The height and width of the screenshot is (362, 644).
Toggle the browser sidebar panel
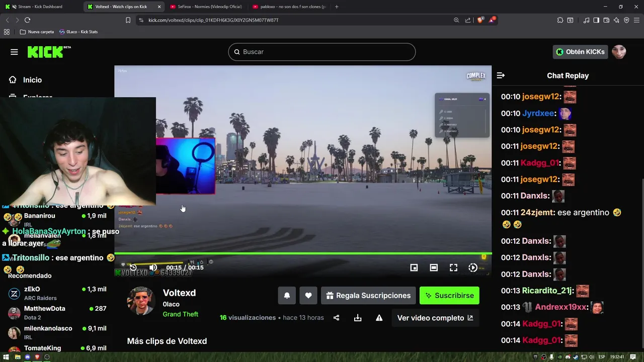click(596, 20)
